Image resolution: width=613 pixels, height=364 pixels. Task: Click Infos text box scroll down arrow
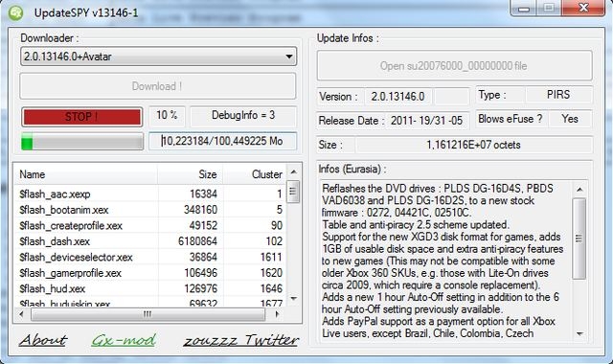tap(579, 334)
